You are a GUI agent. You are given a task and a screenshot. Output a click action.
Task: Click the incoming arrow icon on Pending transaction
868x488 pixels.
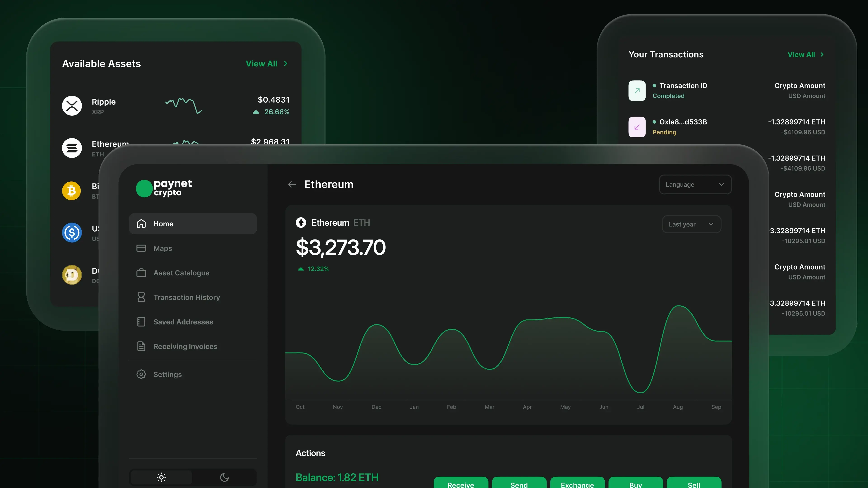pyautogui.click(x=637, y=127)
